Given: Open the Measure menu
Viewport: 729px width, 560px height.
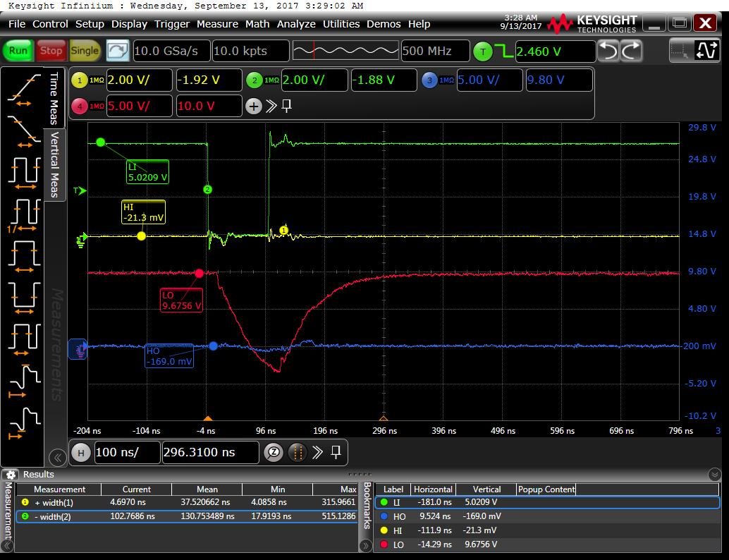Looking at the screenshot, I should tap(217, 24).
